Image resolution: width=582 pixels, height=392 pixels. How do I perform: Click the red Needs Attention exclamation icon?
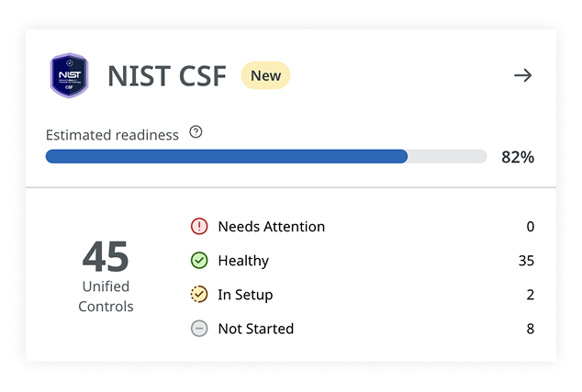[x=199, y=227]
